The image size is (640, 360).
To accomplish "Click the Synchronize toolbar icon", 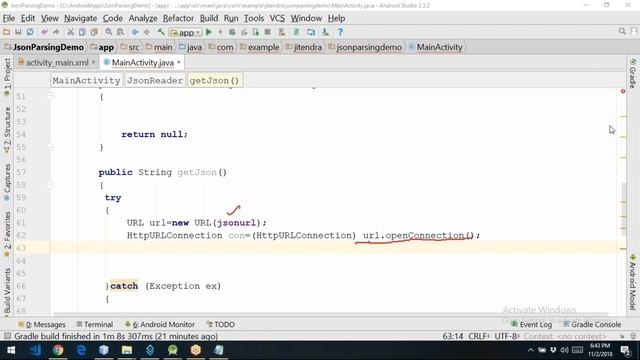I will coord(30,32).
